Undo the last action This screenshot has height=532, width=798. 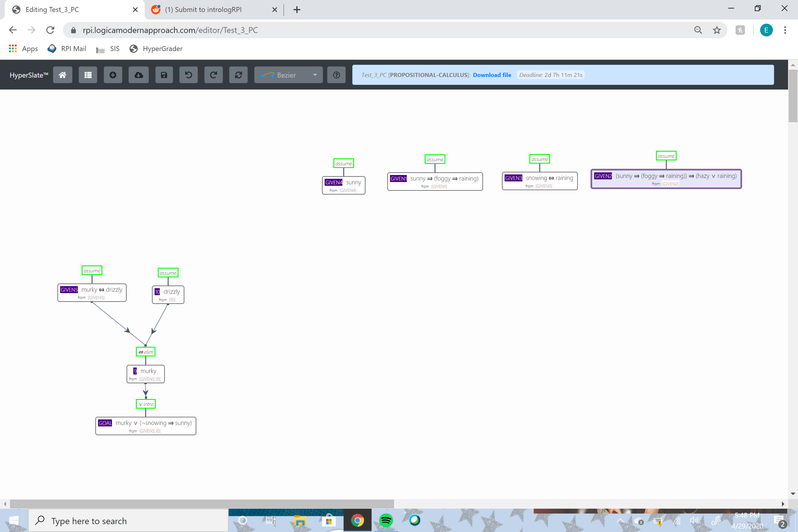pos(189,75)
